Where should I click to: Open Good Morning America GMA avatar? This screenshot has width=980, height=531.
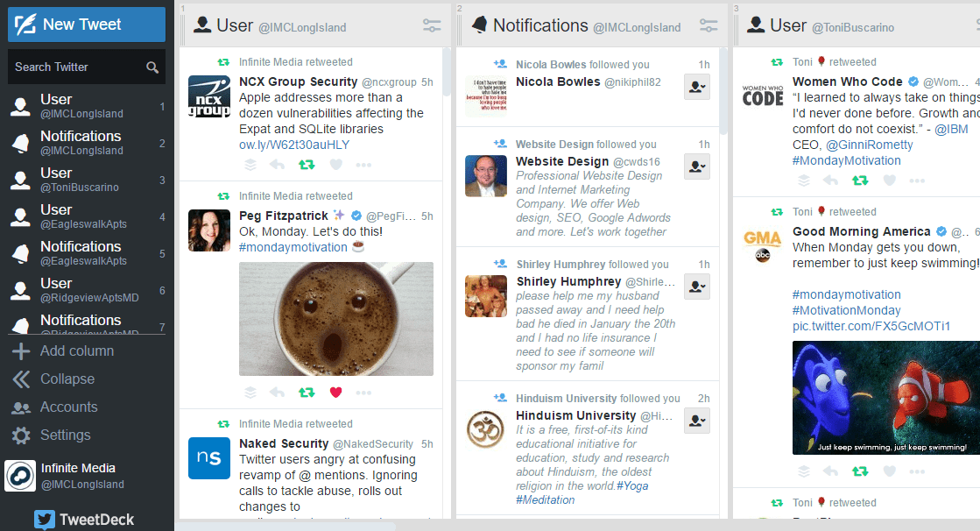tap(763, 246)
